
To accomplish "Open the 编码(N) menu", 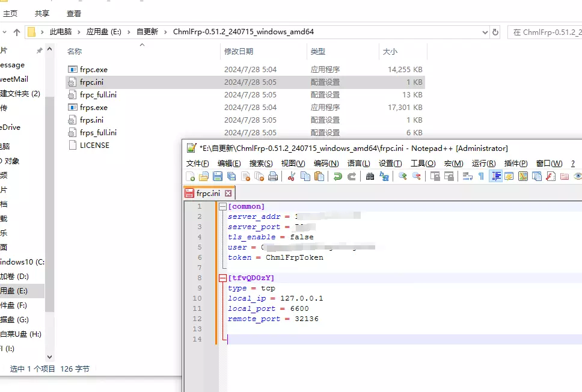I will coord(326,164).
